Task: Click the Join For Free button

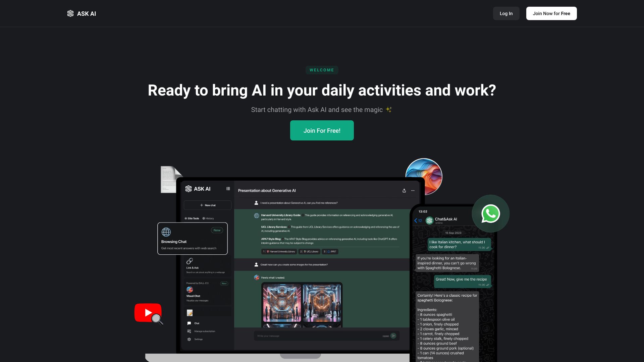Action: (322, 130)
